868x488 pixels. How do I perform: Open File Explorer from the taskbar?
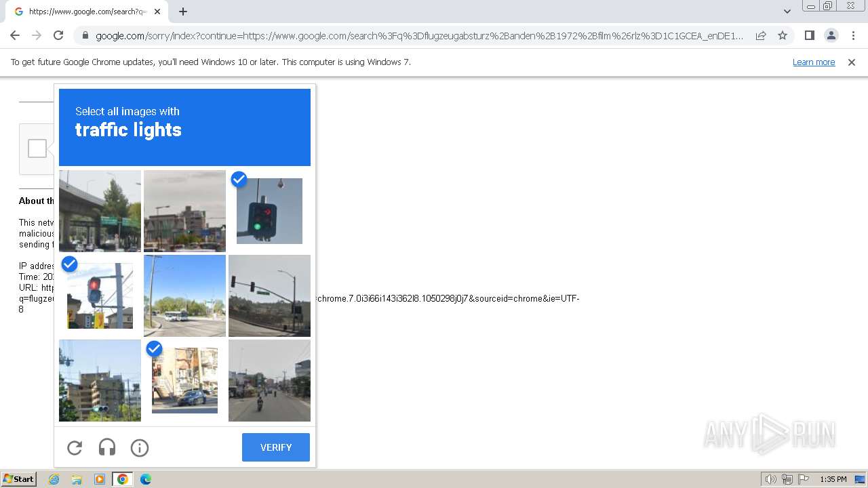tap(77, 479)
